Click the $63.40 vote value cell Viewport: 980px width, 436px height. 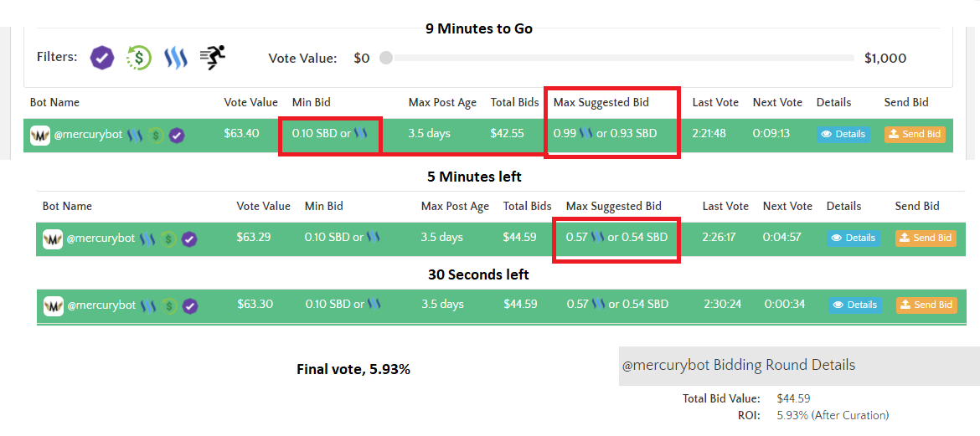(x=242, y=134)
